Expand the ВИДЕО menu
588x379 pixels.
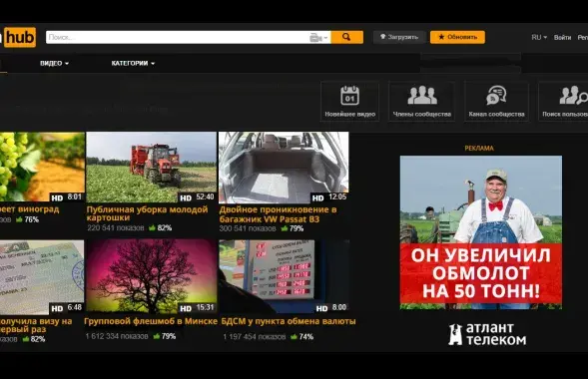click(54, 63)
